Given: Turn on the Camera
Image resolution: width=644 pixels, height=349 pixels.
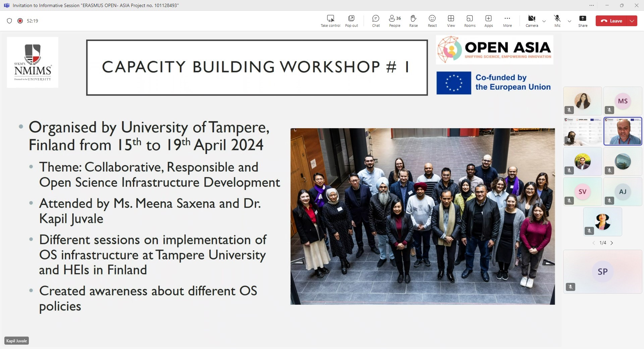Looking at the screenshot, I should click(x=532, y=21).
